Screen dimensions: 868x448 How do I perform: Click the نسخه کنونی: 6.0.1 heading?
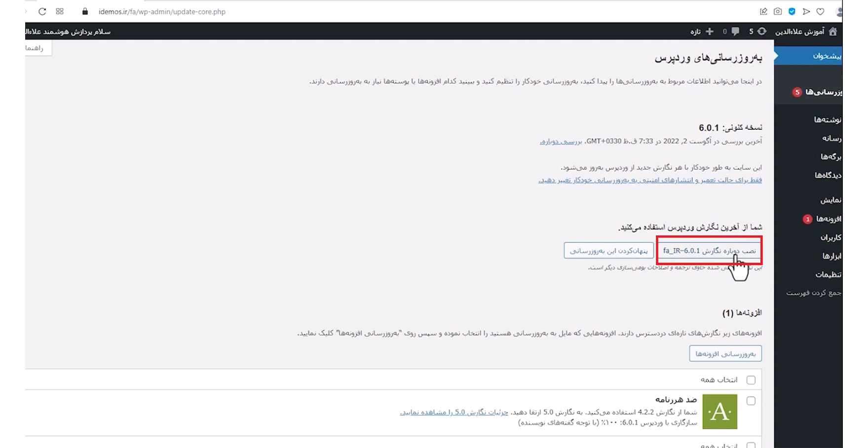coord(730,127)
